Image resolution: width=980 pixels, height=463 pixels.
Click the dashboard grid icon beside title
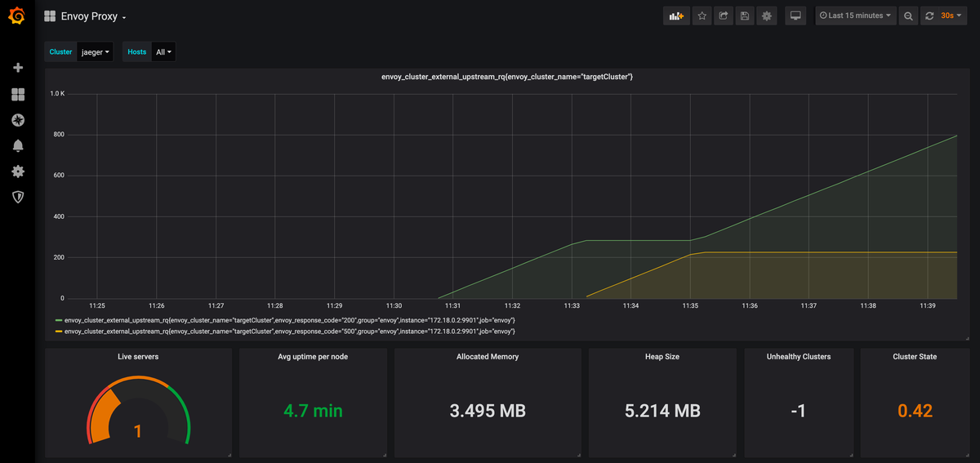(x=50, y=16)
